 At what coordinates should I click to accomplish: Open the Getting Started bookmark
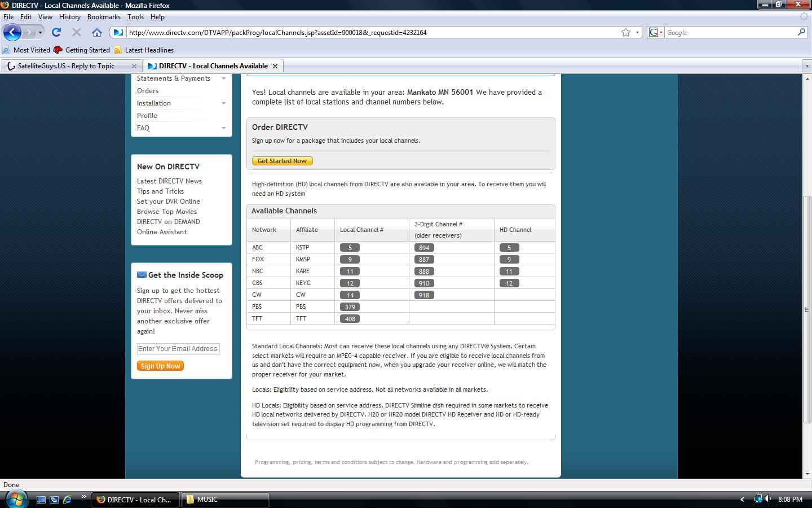[82, 50]
